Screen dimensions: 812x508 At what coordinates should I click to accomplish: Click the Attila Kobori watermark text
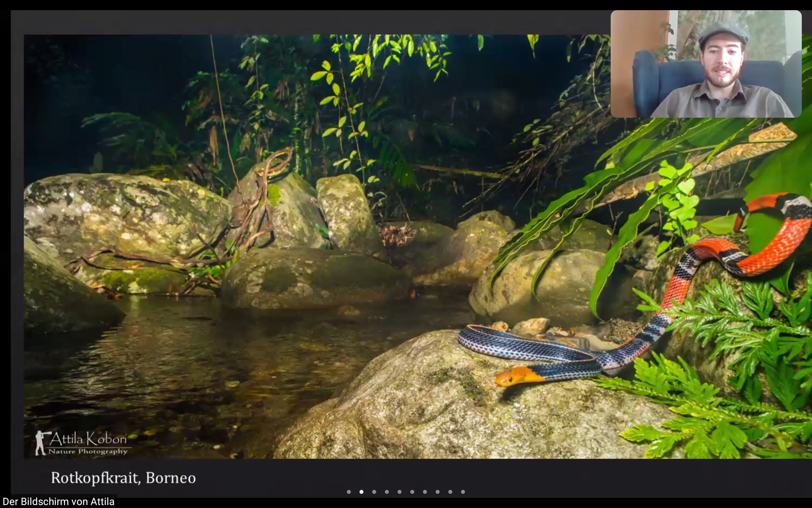pos(88,439)
